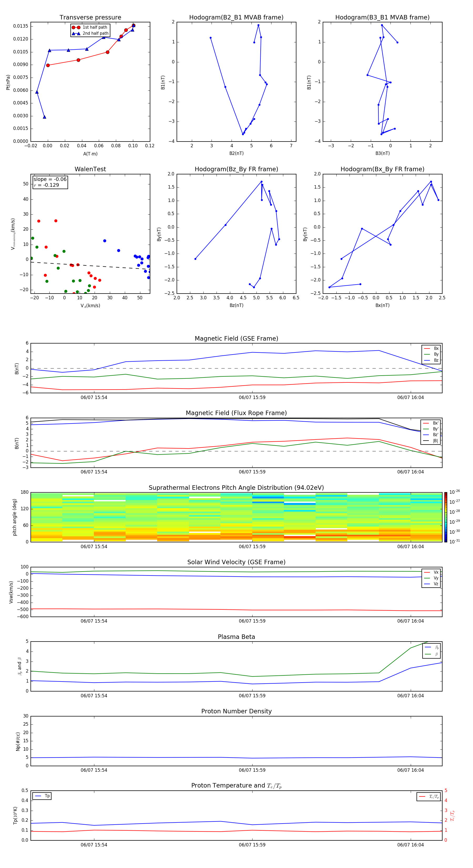
Task: Click the 'pitch angle (deg)' axis label
Action: pyautogui.click(x=14, y=517)
